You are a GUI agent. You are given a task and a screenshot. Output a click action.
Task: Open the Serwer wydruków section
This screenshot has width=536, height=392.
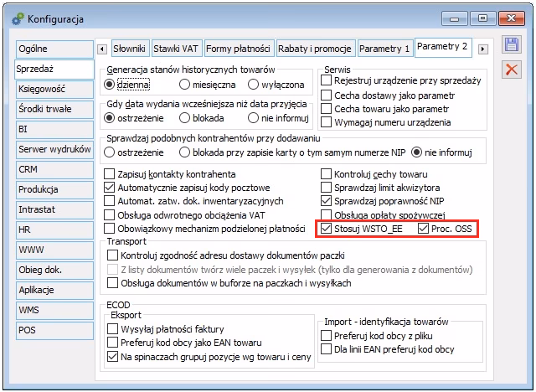53,150
